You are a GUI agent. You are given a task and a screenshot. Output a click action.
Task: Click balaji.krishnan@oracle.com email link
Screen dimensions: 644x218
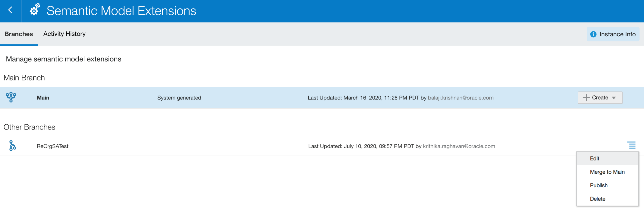[461, 98]
